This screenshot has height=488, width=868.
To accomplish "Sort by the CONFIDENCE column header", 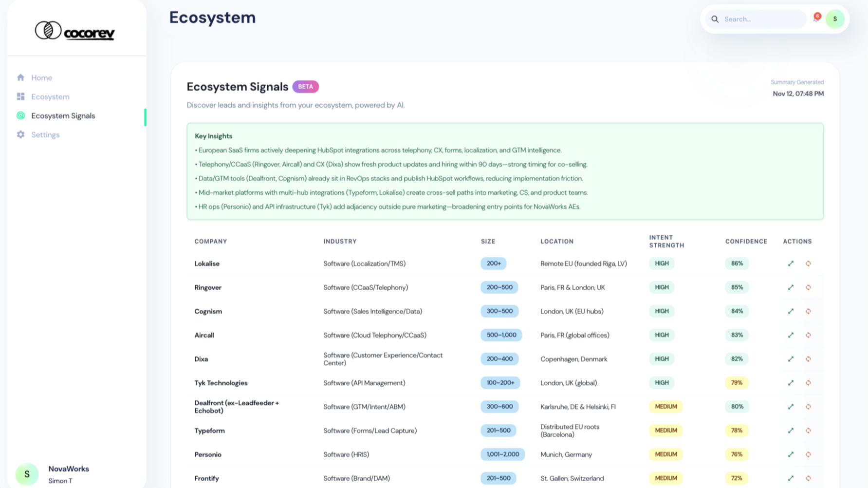I will tap(746, 241).
